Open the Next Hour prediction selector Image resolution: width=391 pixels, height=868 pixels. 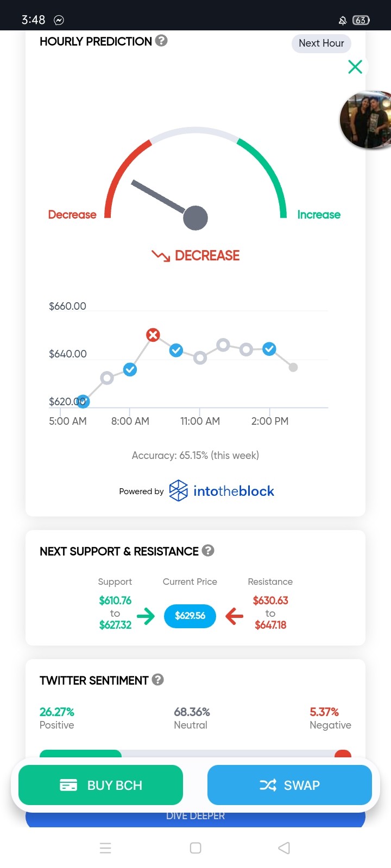coord(321,43)
